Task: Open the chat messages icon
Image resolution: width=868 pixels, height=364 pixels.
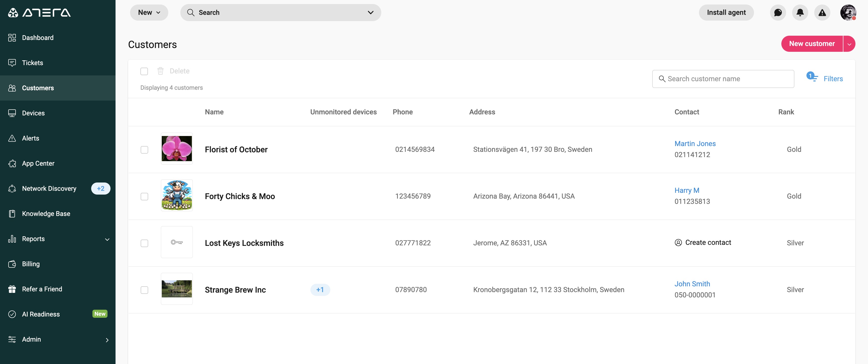Action: 778,13
